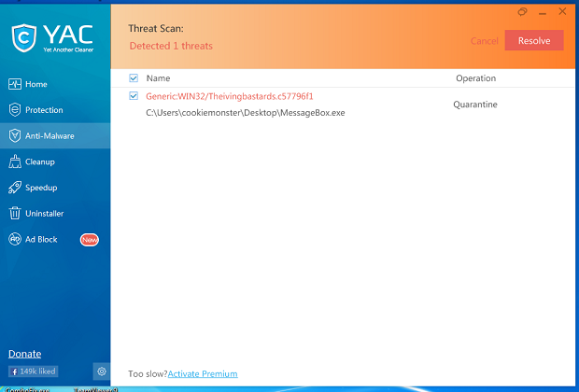Screen dimensions: 579x392
Task: Click the red New badge
Action: click(90, 240)
